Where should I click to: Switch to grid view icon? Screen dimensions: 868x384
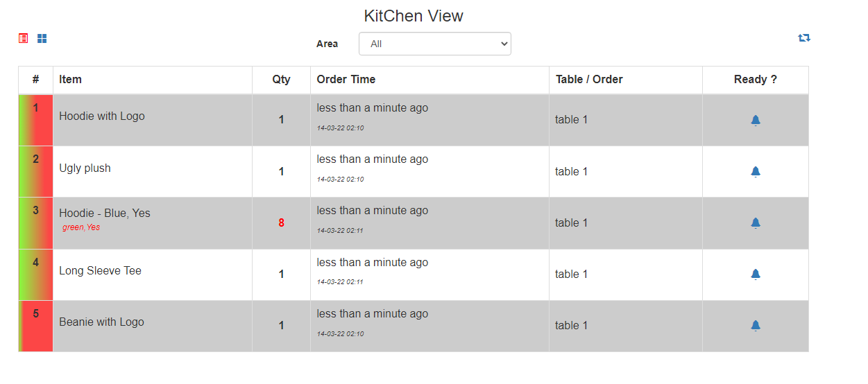tap(42, 38)
